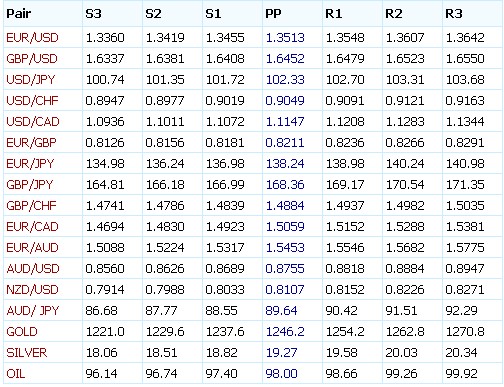Click the EUR/USD pair link

pos(32,38)
